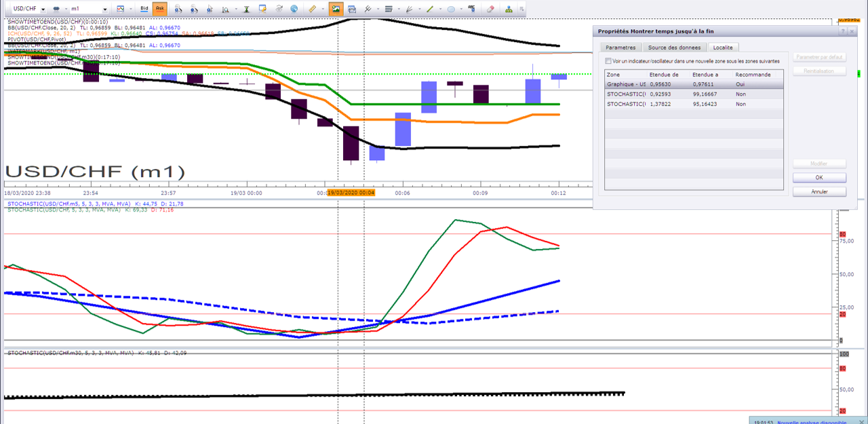This screenshot has height=424, width=868.
Task: Click the Etendue a column header
Action: point(711,75)
